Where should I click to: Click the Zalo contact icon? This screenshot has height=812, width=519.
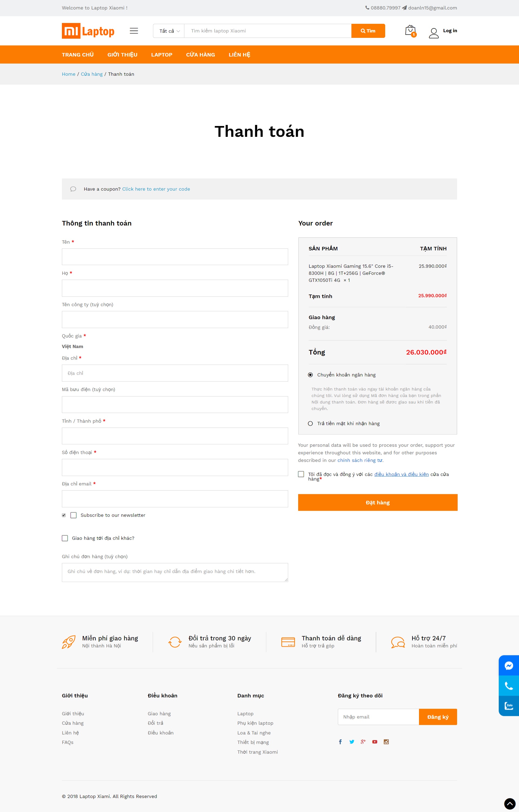point(508,705)
